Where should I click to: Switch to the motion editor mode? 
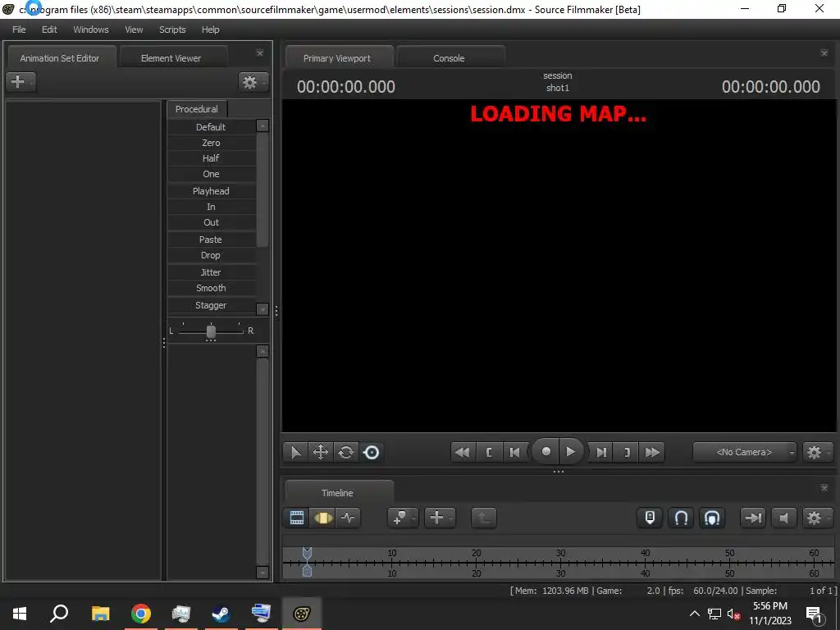tap(322, 518)
